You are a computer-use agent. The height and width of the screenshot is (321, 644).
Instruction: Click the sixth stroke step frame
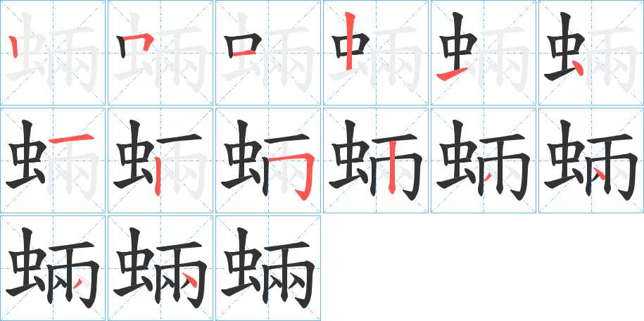click(591, 53)
